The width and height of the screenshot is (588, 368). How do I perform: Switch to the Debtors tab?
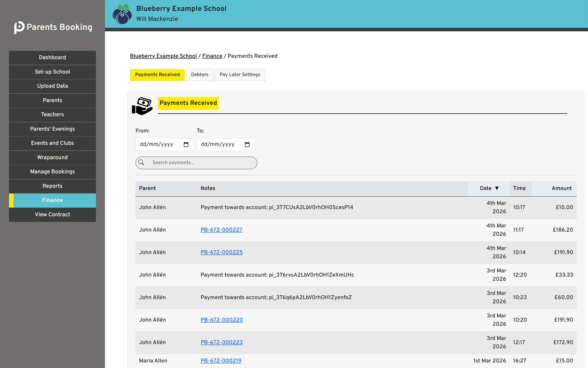200,75
